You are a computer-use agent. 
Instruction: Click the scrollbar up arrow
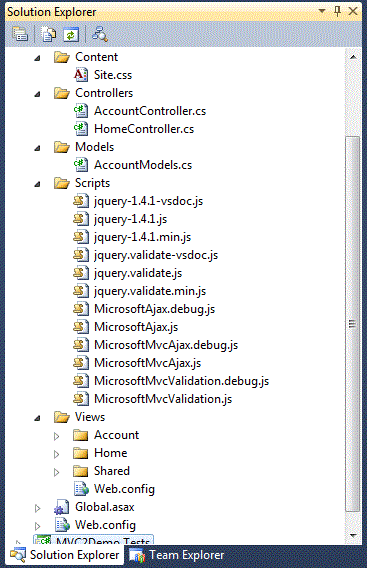353,57
